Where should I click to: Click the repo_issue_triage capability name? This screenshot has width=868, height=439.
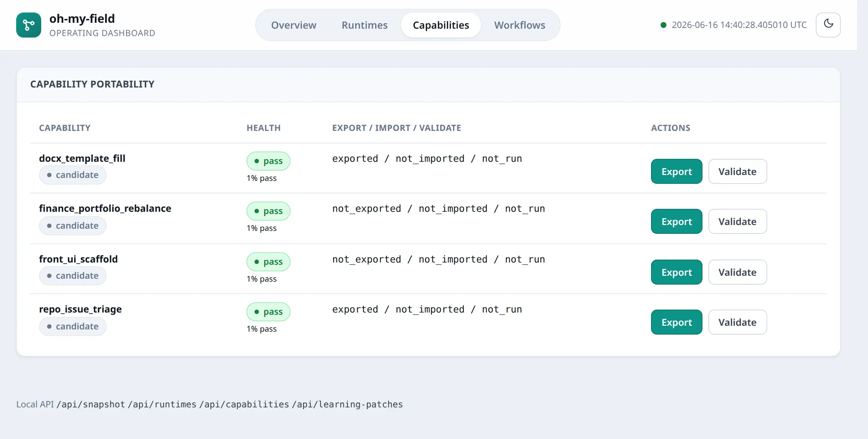[80, 309]
